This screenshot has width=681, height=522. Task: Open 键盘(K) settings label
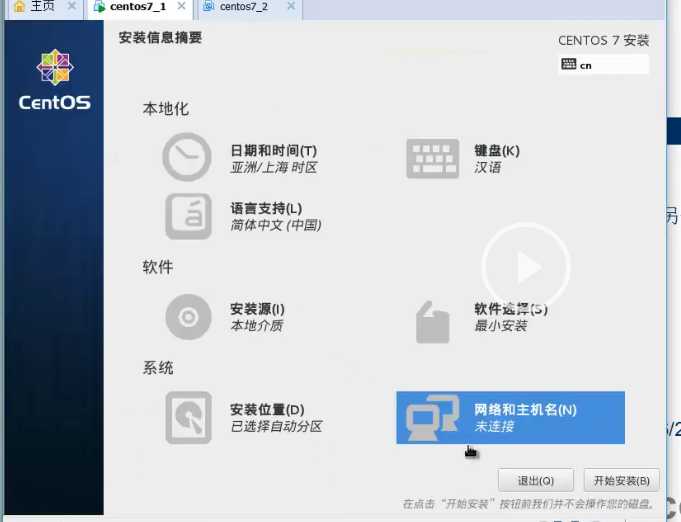tap(497, 151)
